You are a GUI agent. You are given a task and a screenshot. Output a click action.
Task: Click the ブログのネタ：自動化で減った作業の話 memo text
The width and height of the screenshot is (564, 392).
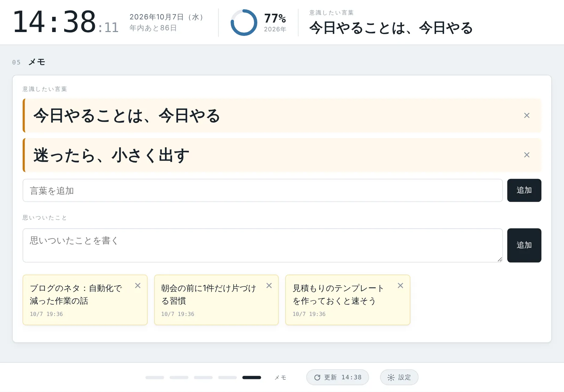[x=76, y=294]
